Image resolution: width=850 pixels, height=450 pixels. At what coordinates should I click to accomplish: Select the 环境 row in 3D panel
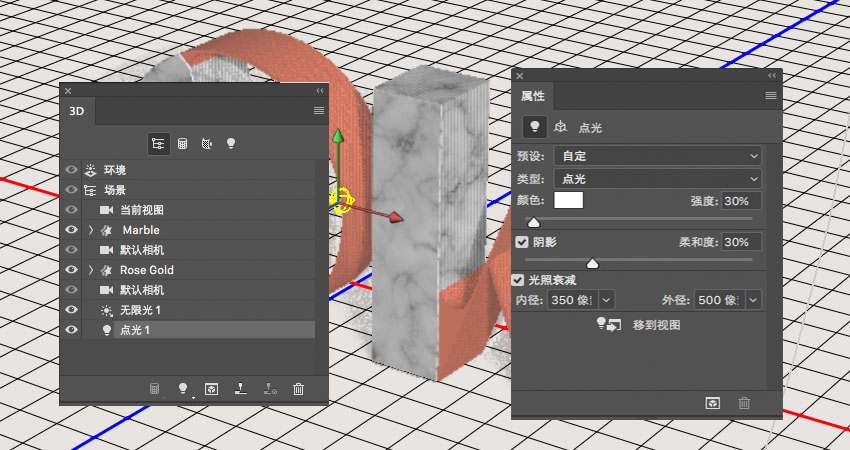click(198, 170)
